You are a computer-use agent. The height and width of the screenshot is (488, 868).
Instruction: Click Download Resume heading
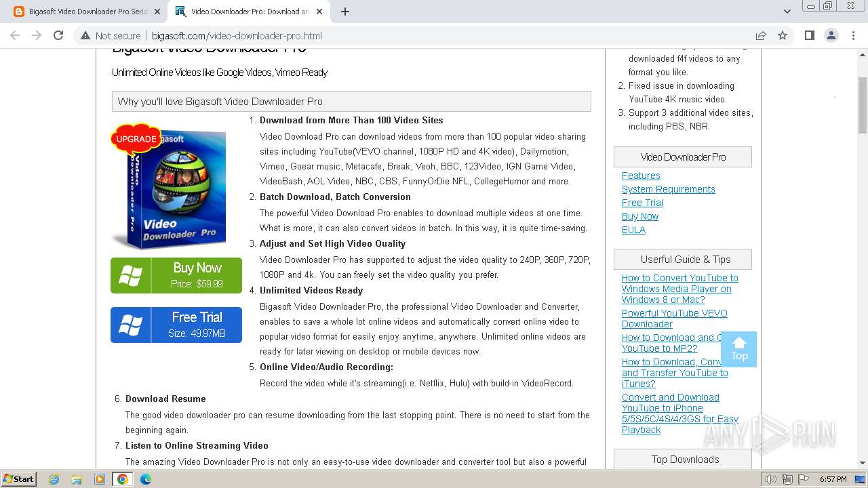pos(165,399)
